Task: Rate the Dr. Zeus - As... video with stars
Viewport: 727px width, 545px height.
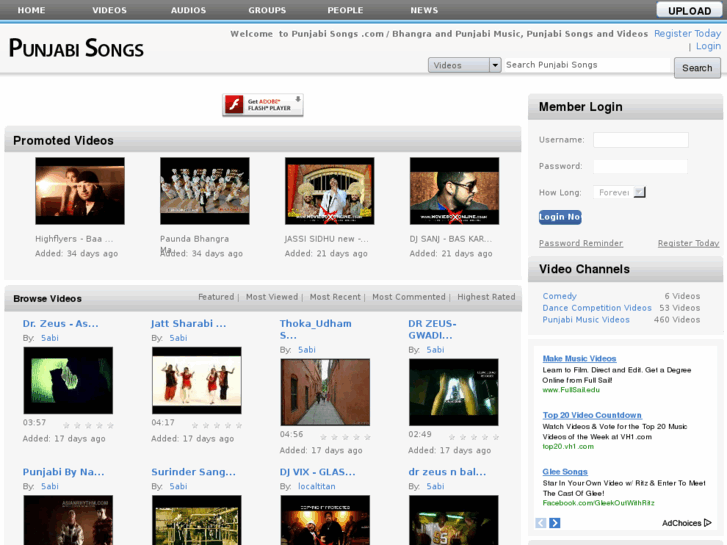Action: click(88, 425)
